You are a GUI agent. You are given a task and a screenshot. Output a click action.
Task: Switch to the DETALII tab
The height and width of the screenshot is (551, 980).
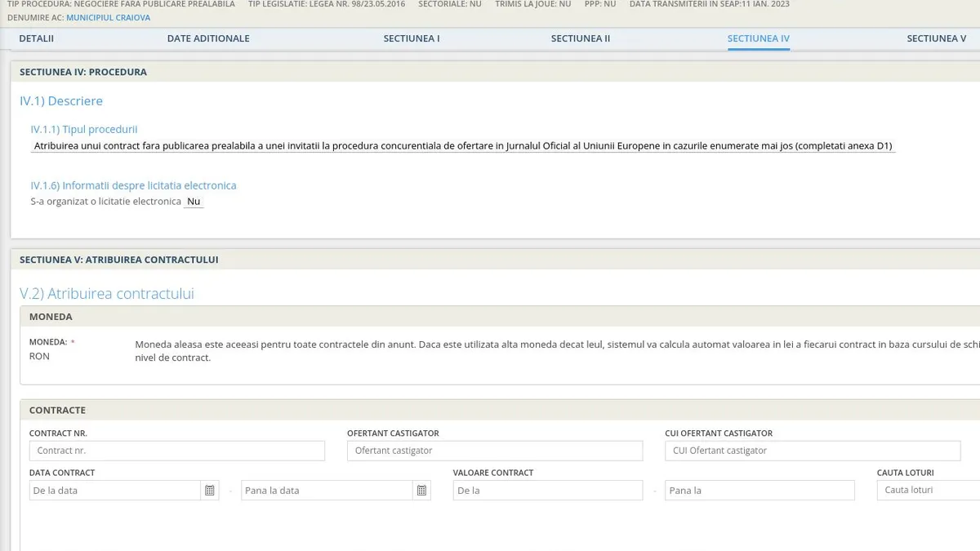(x=36, y=38)
